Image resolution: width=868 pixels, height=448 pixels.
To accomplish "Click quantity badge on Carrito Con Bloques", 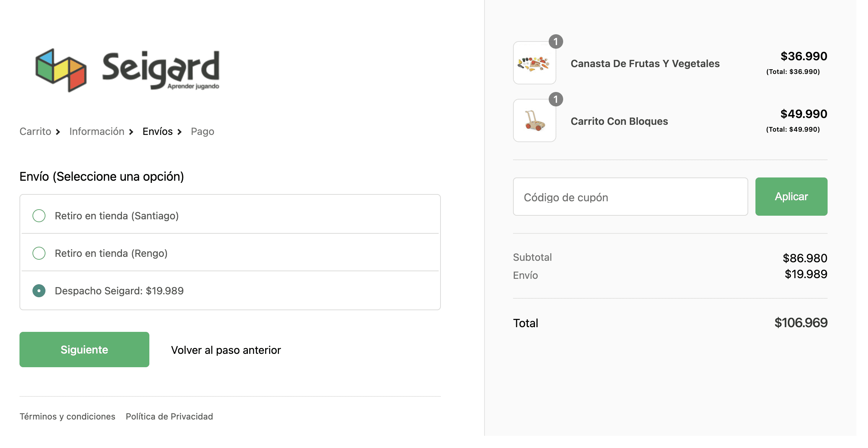I will click(x=556, y=100).
